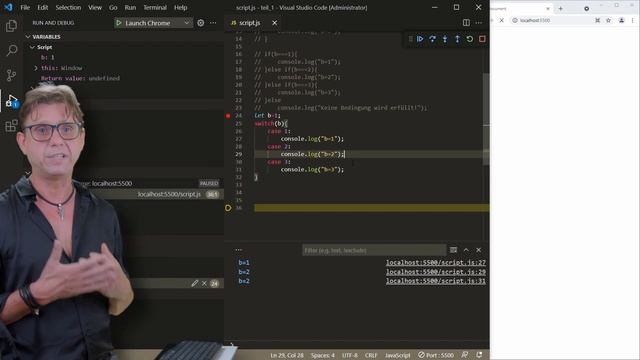Open new tab in Chrome window
Image resolution: width=640 pixels, height=360 pixels.
[560, 9]
